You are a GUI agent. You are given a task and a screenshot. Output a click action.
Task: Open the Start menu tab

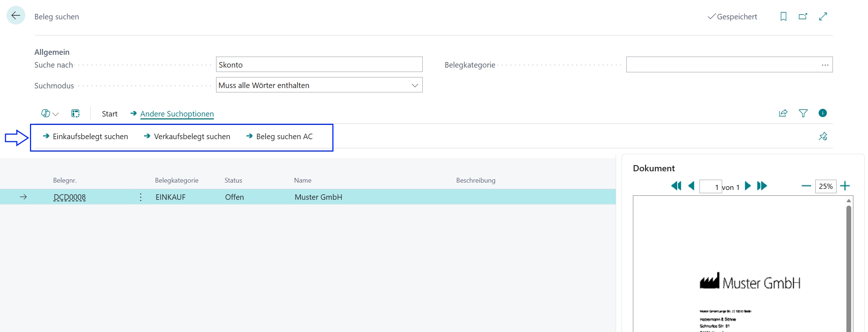pyautogui.click(x=110, y=114)
